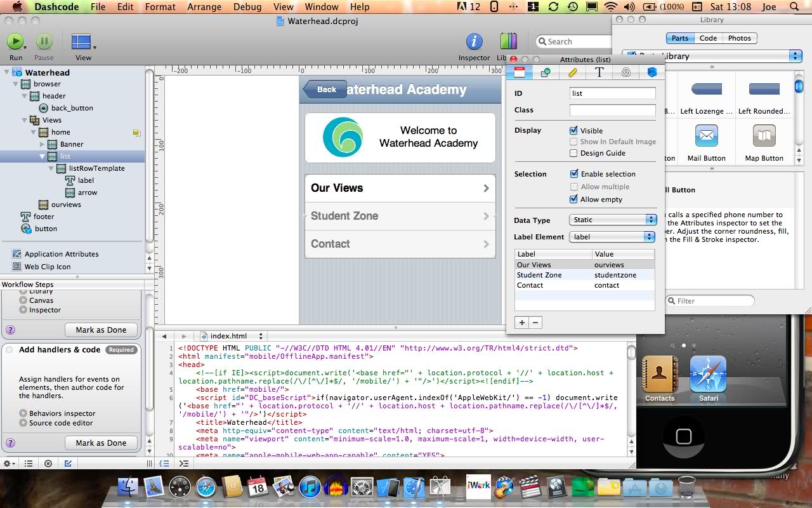Click the Pause toolbar button
The width and height of the screenshot is (812, 508).
tap(44, 42)
